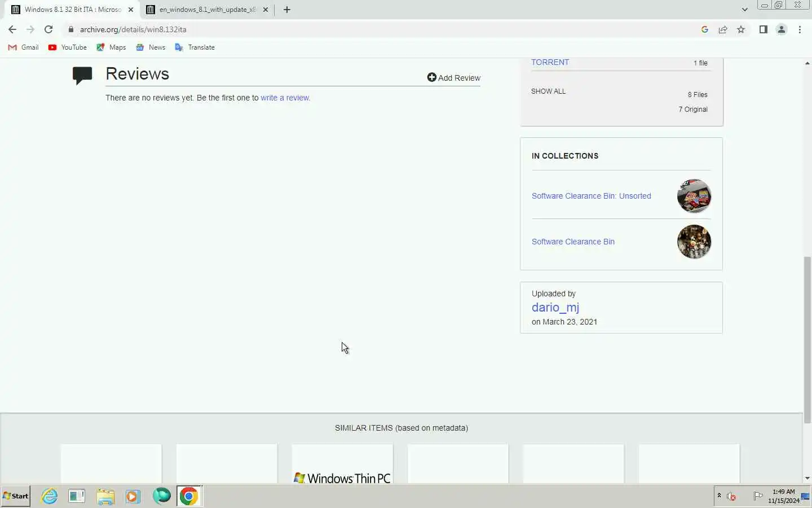Screen dimensions: 812x508
Task: Share this page via share icon
Action: 723,29
